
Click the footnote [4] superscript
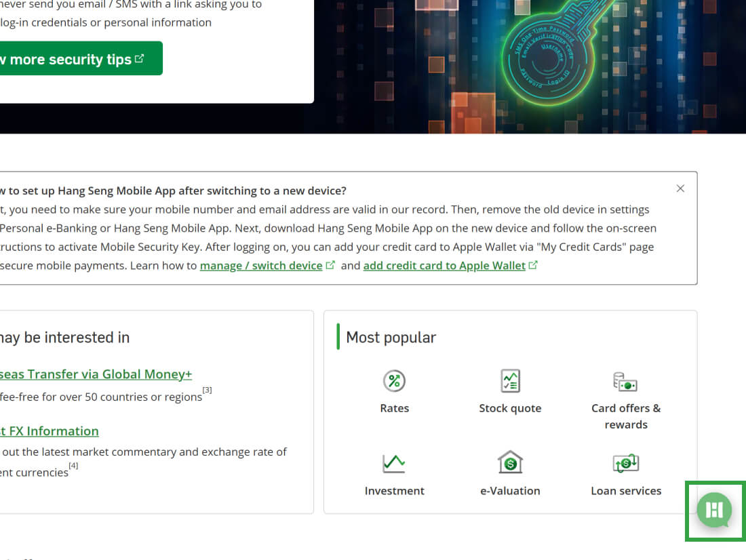73,465
